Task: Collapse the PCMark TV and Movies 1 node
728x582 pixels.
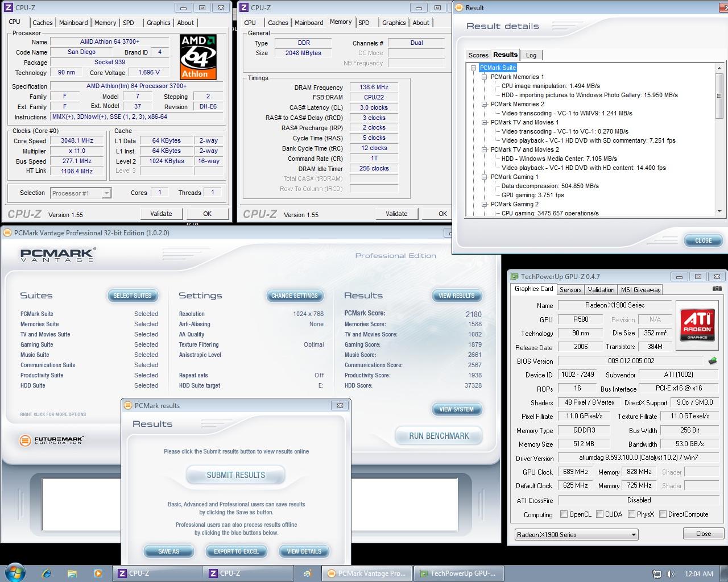Action: pos(485,122)
